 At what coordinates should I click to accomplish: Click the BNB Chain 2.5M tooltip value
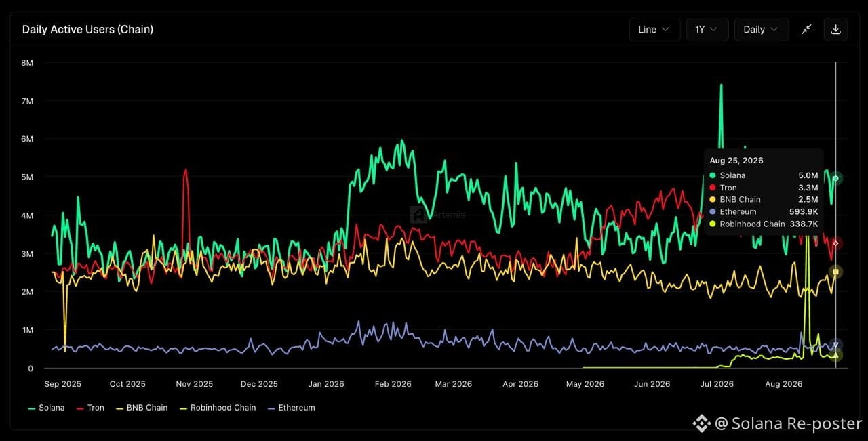(808, 200)
